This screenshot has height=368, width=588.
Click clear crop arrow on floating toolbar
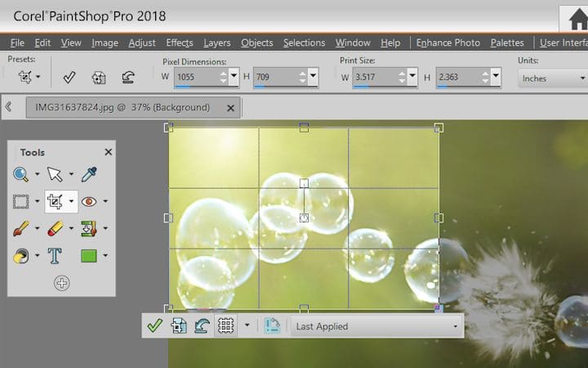coord(202,325)
